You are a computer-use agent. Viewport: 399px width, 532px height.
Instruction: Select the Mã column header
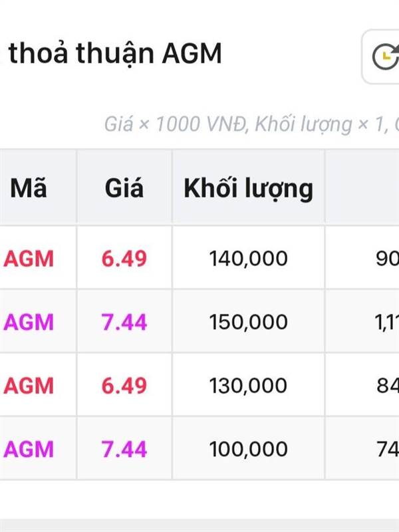tap(29, 188)
